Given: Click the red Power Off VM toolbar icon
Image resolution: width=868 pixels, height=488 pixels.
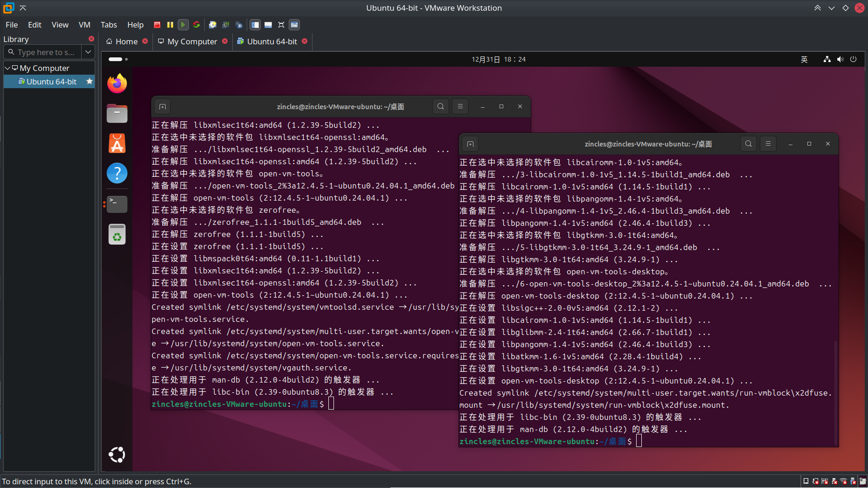Looking at the screenshot, I should [x=157, y=25].
